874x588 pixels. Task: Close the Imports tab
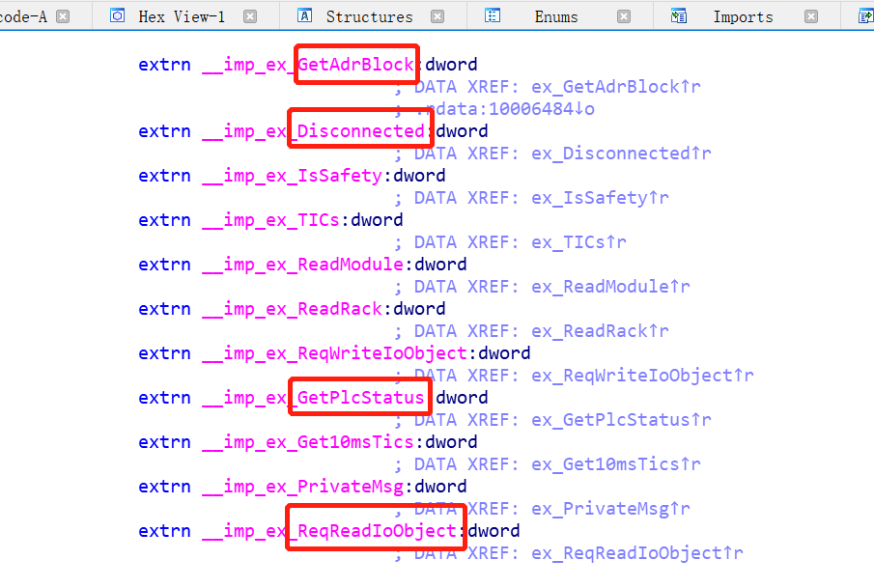point(811,16)
